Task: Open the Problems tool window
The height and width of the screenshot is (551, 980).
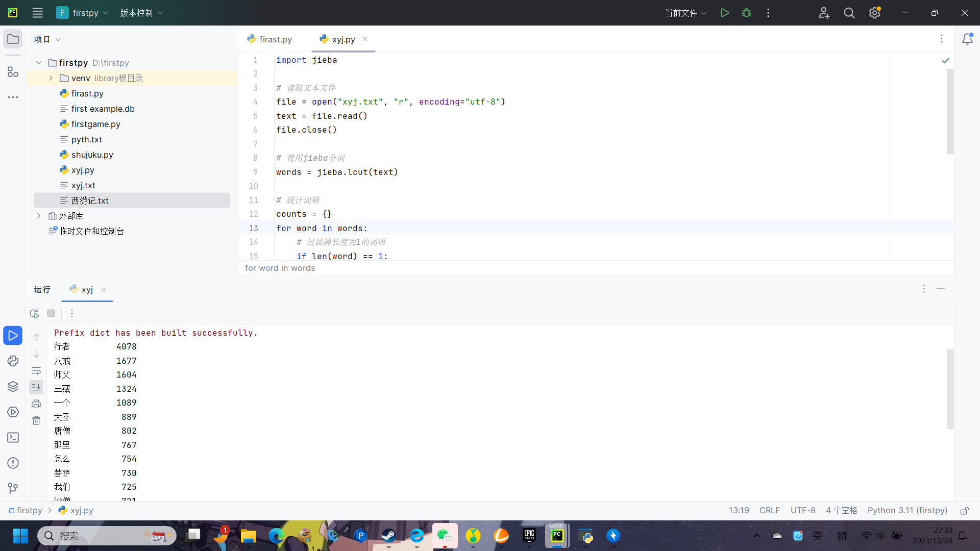Action: click(x=13, y=463)
